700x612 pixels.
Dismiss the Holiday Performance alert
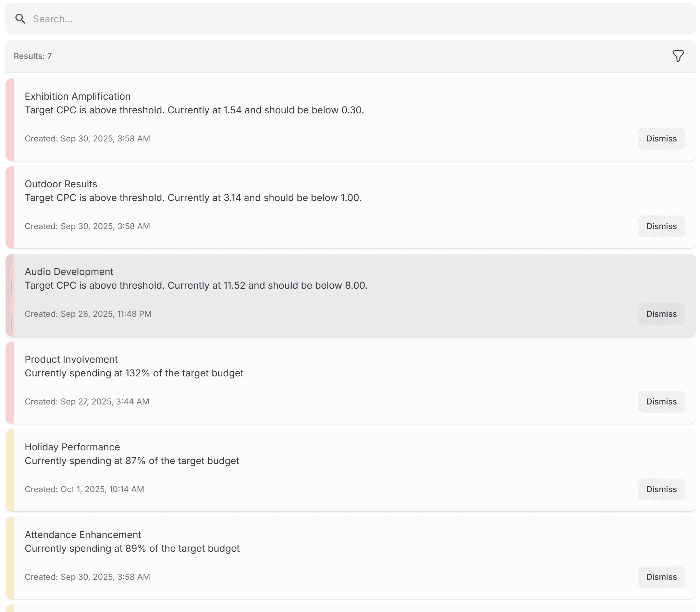661,489
